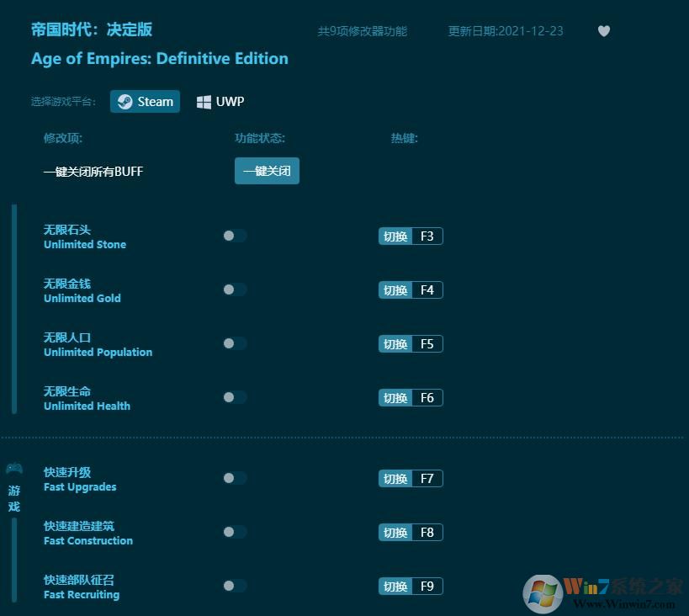The width and height of the screenshot is (689, 616).
Task: Click the 共9项修改器功能 text
Action: pyautogui.click(x=362, y=31)
